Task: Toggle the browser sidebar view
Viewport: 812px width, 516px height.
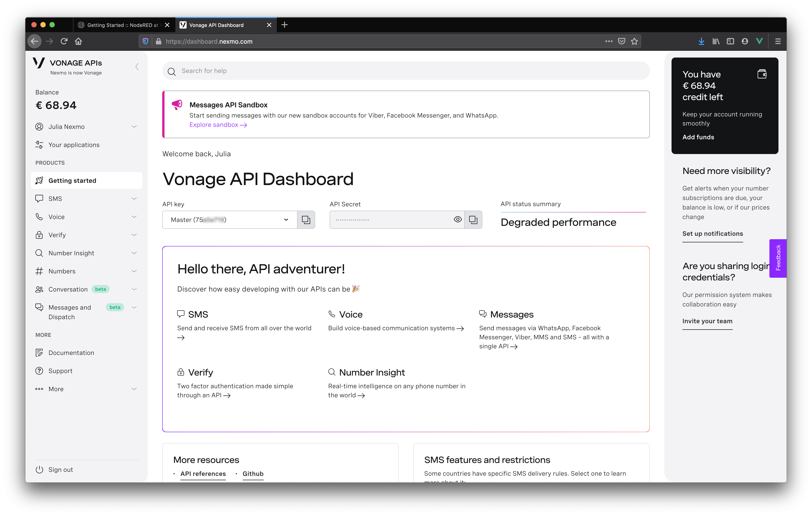Action: (730, 41)
